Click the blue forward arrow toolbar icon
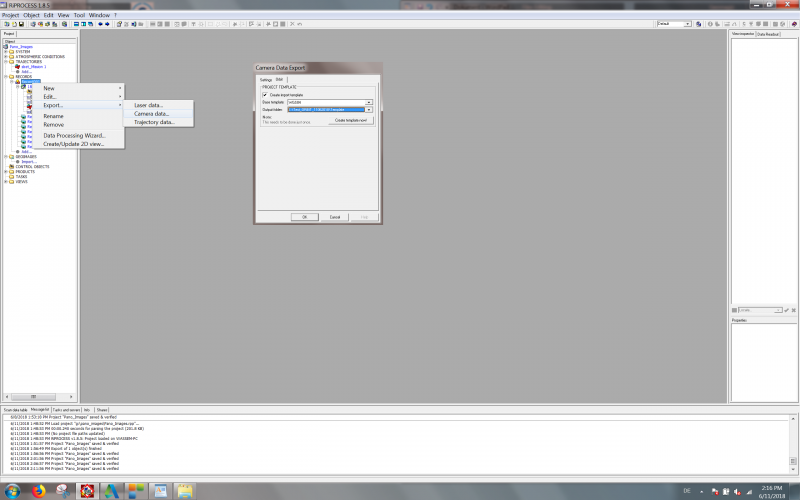This screenshot has width=800, height=500. (107, 24)
